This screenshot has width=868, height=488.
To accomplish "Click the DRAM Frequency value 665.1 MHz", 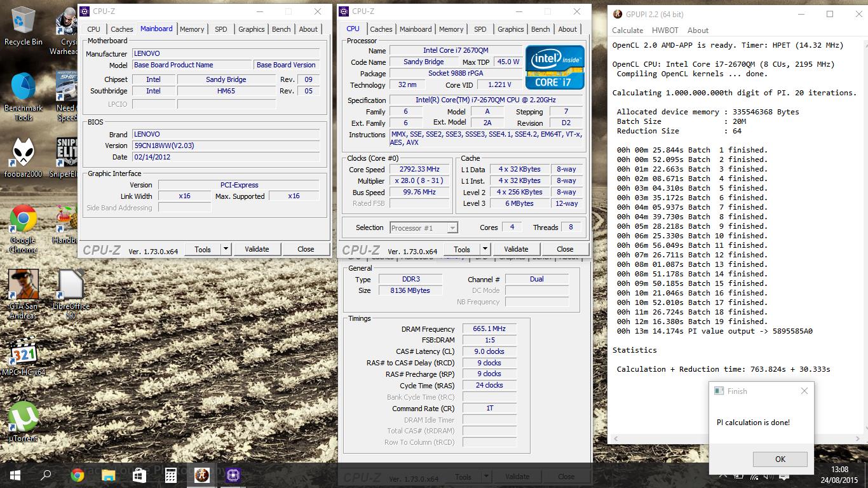I will (x=489, y=329).
